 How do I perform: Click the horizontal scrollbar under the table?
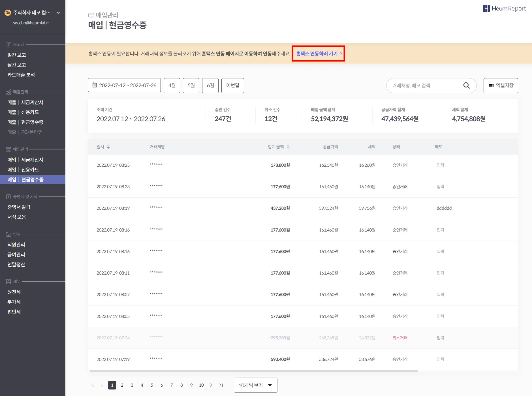[x=254, y=371]
